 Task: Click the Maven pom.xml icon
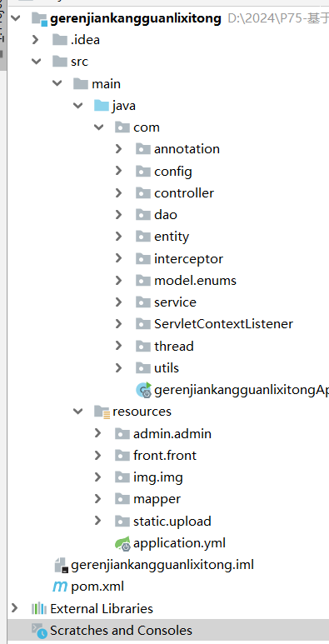[x=60, y=587]
